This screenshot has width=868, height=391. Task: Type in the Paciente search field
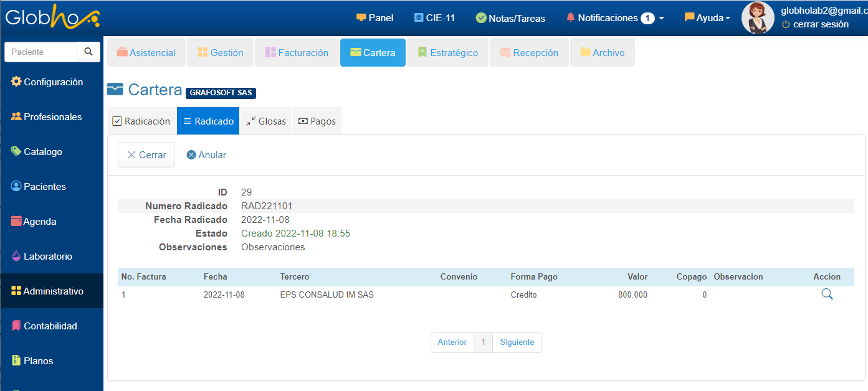coord(41,52)
